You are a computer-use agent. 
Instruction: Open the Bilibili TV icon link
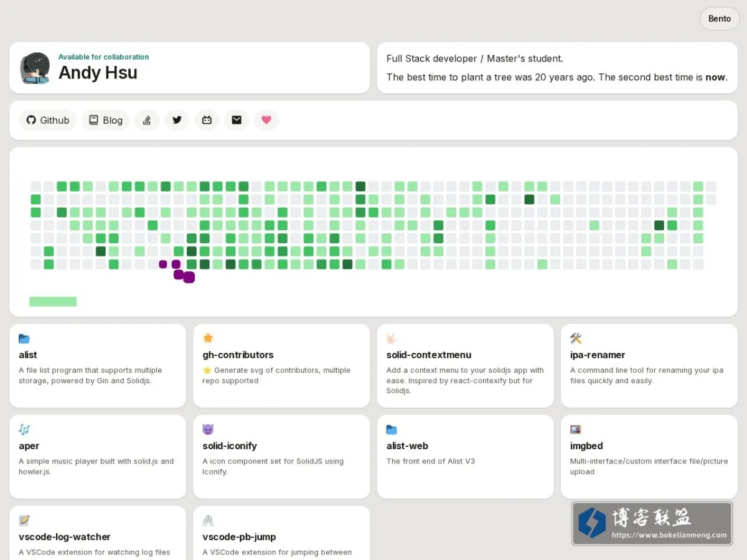tap(207, 120)
